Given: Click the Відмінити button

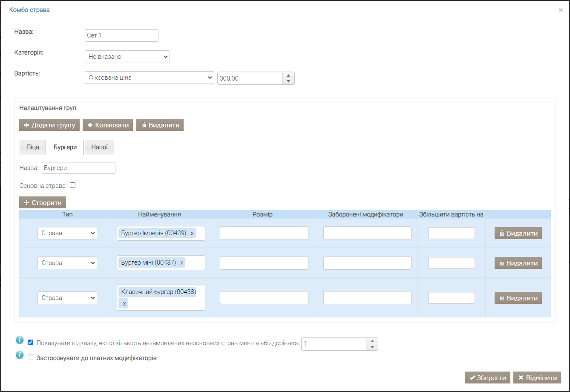Looking at the screenshot, I should click(x=537, y=378).
